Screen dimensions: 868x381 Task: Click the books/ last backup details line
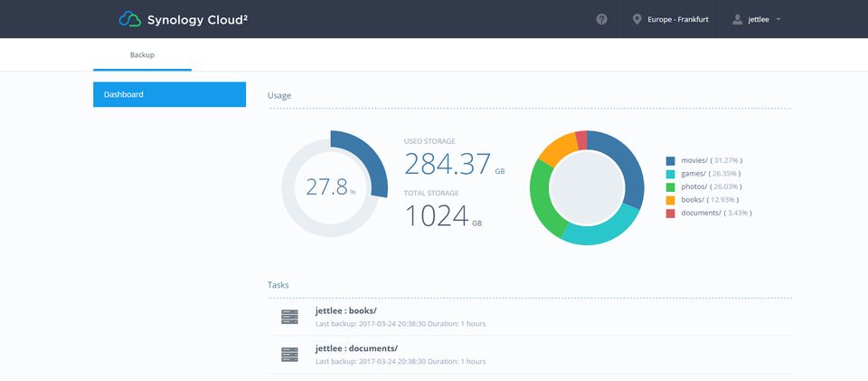coord(401,323)
